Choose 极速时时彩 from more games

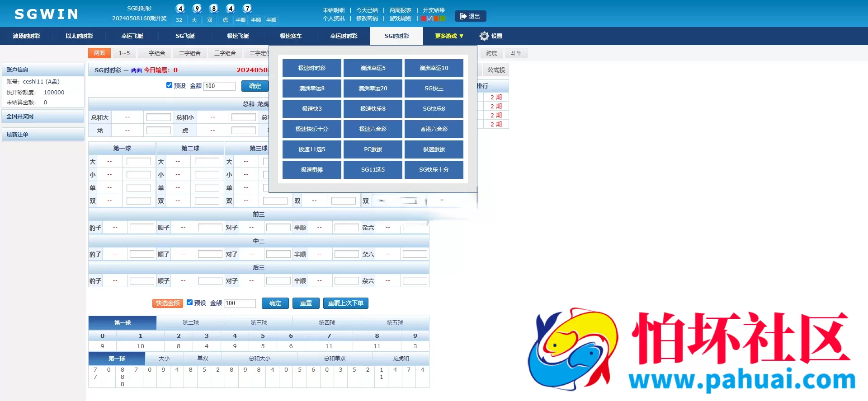pyautogui.click(x=312, y=68)
